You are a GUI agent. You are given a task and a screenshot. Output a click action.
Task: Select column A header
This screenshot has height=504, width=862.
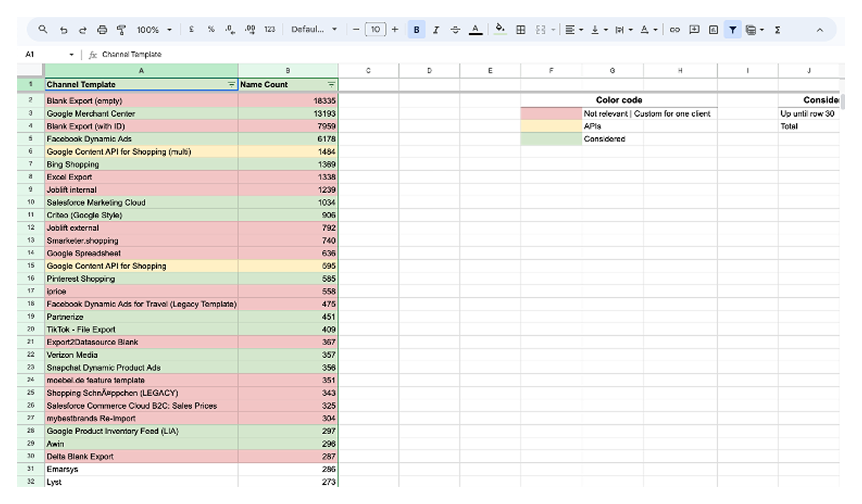click(141, 70)
